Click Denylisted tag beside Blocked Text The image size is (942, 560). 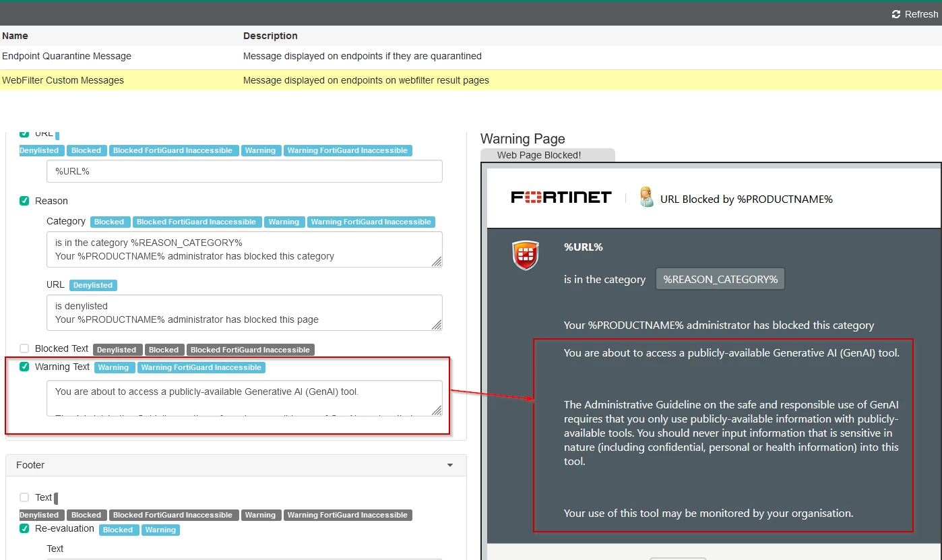click(117, 350)
